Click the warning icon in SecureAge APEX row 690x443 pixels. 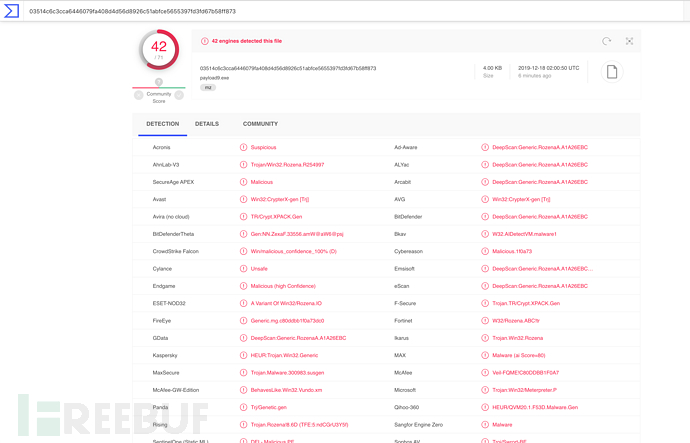243,182
